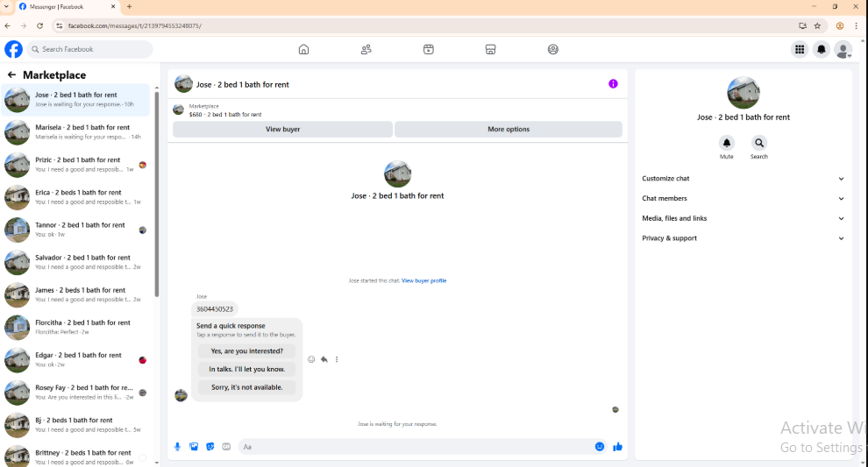Open Salvador conversation in chat list
Screen dimensions: 868x467
(x=75, y=263)
